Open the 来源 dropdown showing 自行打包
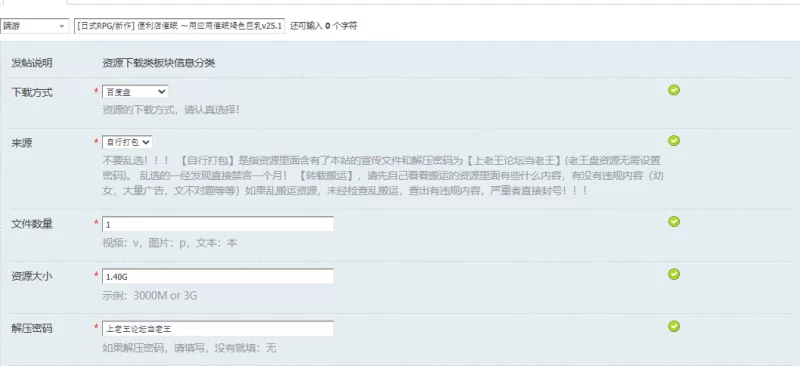 127,142
